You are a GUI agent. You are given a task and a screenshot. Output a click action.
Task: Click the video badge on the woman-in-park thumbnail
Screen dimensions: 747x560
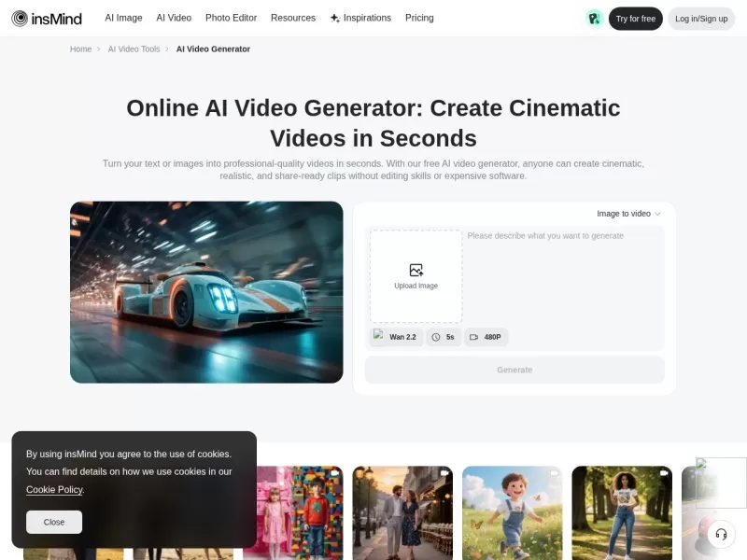(x=663, y=473)
